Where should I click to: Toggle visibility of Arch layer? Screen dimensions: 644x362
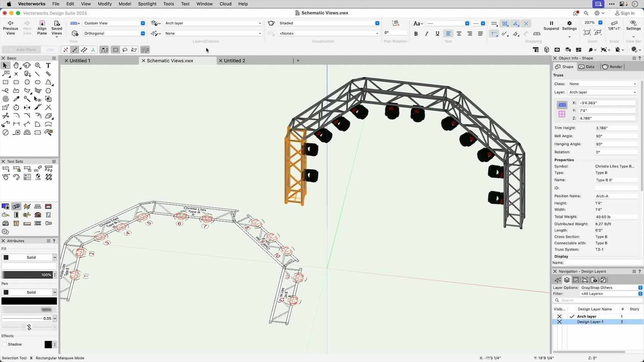coord(559,316)
